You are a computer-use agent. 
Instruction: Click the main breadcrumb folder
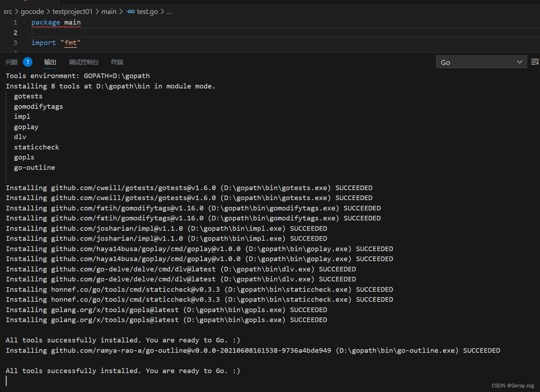pyautogui.click(x=109, y=11)
